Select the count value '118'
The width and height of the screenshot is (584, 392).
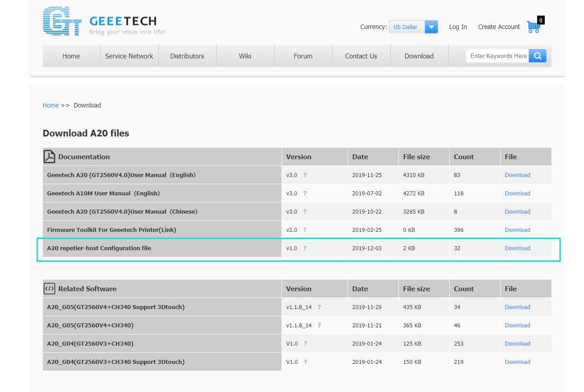(459, 193)
